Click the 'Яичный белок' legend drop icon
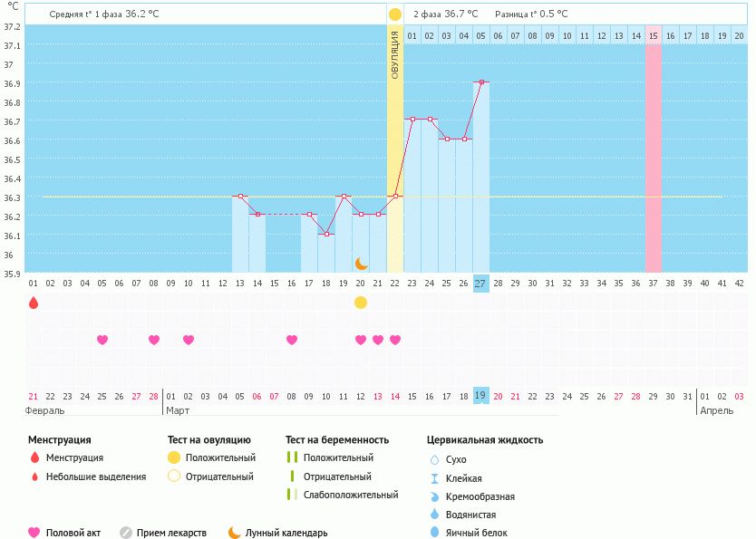The image size is (756, 539). coord(434,533)
